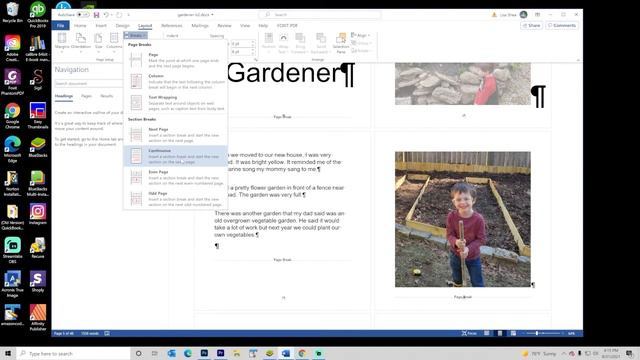Open the View ribbon tab
The image size is (640, 360).
[x=245, y=25]
